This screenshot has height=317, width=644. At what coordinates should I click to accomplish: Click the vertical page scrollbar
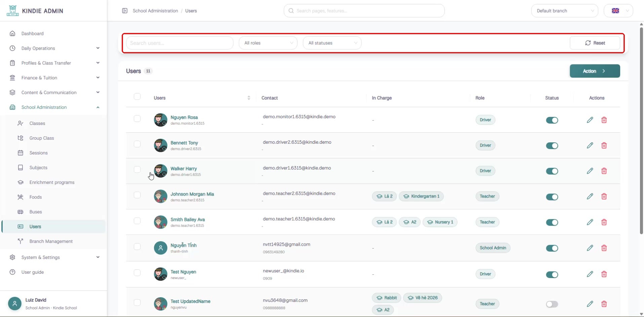[x=641, y=130]
